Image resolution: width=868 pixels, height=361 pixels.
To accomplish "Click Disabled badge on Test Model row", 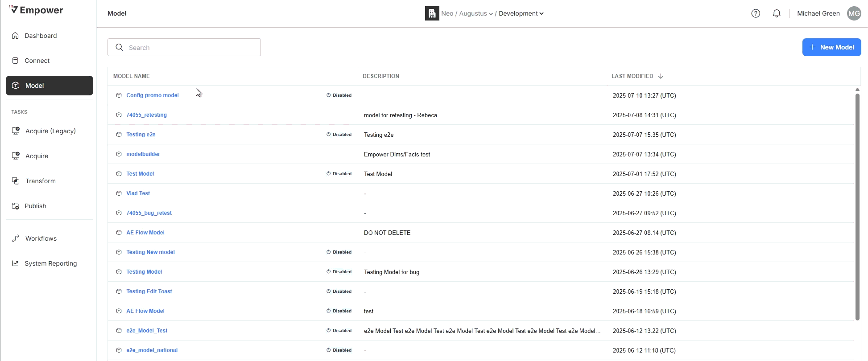I will click(x=339, y=174).
